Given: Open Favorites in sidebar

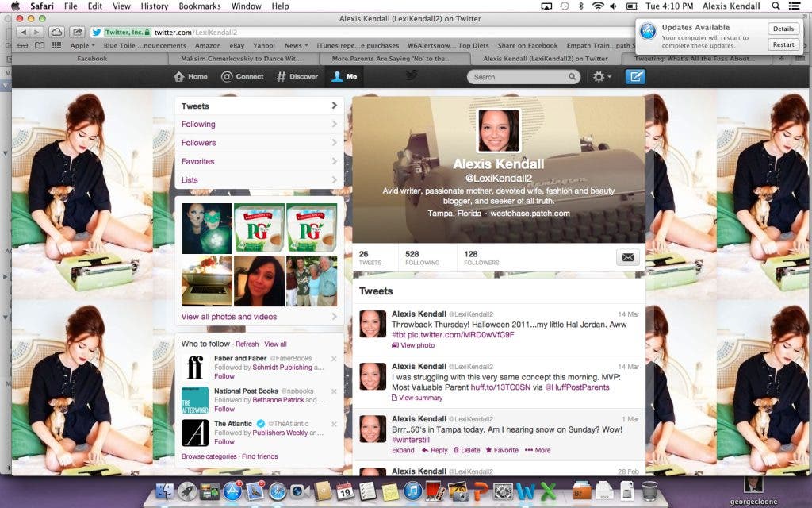Looking at the screenshot, I should point(259,162).
